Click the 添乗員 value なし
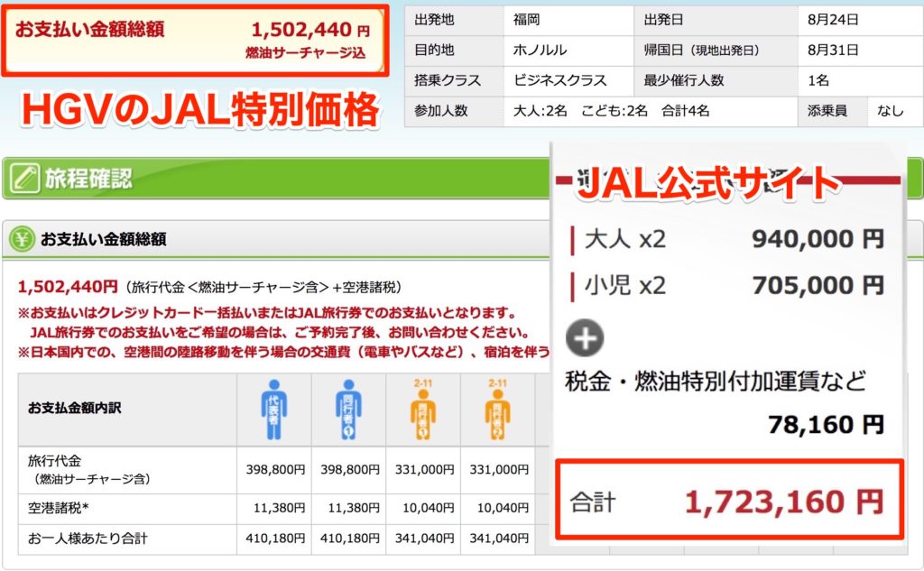Screen dimensions: 924x571 [x=891, y=111]
